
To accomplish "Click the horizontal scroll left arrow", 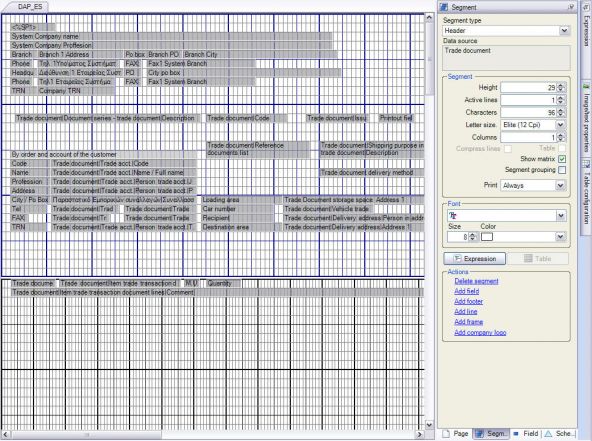I will coord(5,434).
